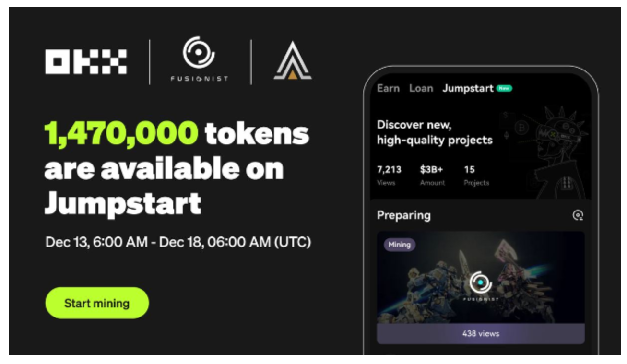Switch to the Loan tab

[421, 88]
